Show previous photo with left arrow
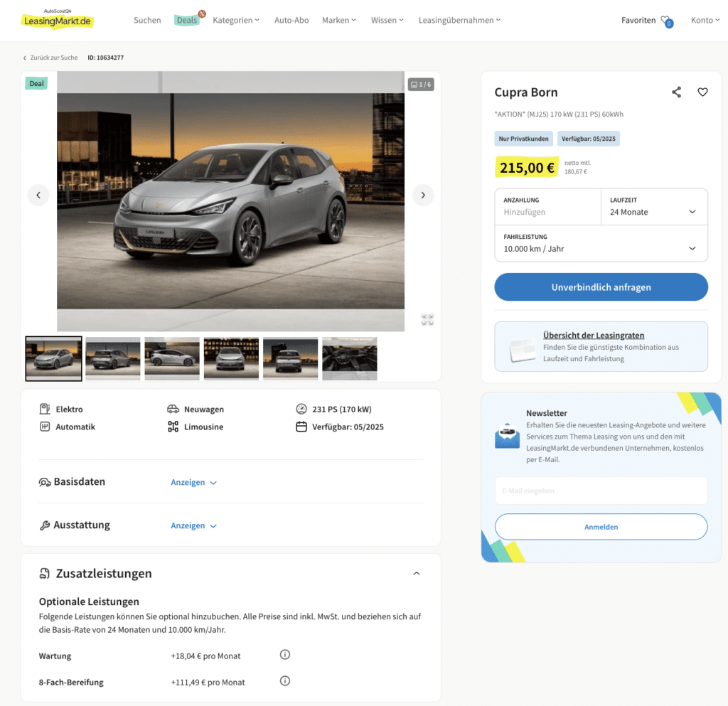Screen dimensions: 728x706 [x=38, y=195]
